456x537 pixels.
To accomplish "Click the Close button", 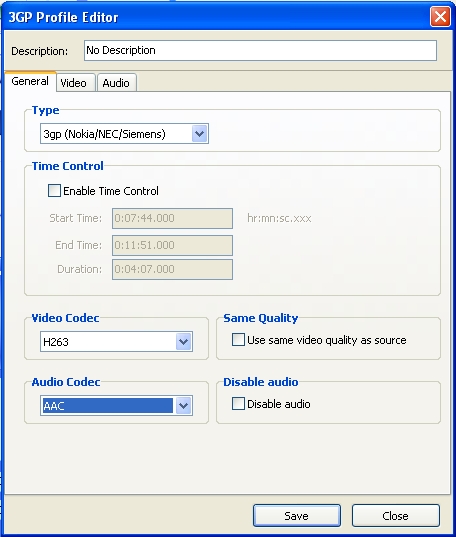I will click(396, 516).
